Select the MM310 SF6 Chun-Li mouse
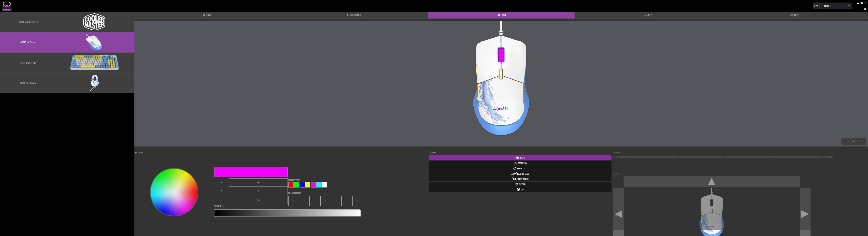The height and width of the screenshot is (236, 868). tap(67, 42)
